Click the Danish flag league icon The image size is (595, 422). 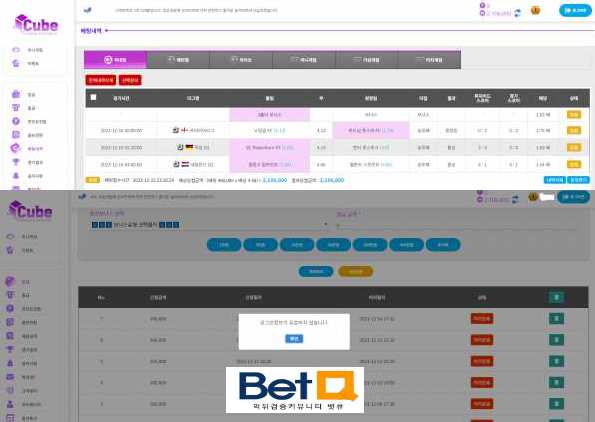tap(185, 130)
